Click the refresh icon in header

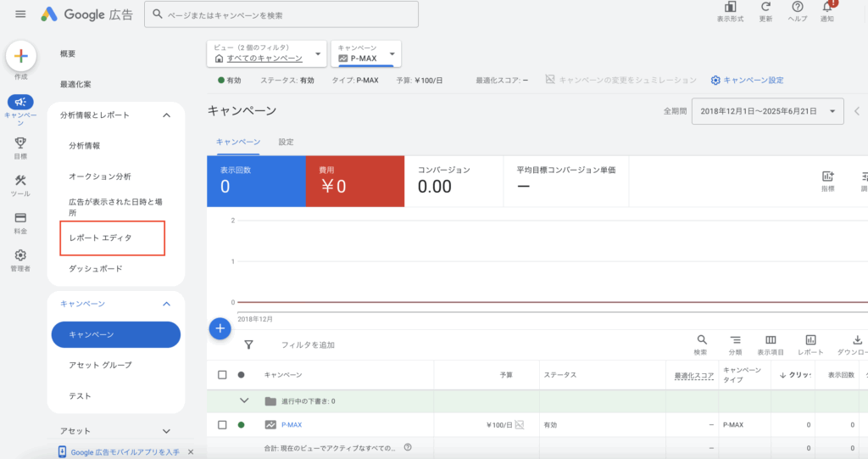tap(765, 8)
